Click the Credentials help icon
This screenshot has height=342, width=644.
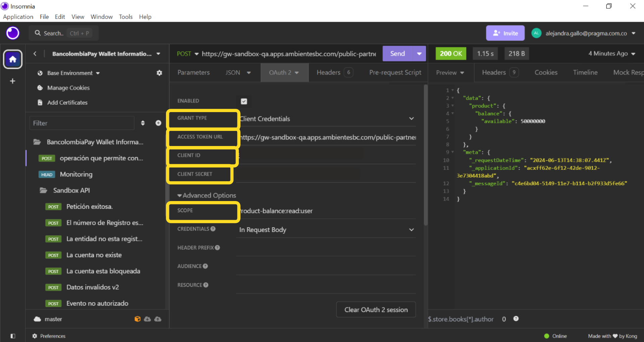[x=213, y=229]
